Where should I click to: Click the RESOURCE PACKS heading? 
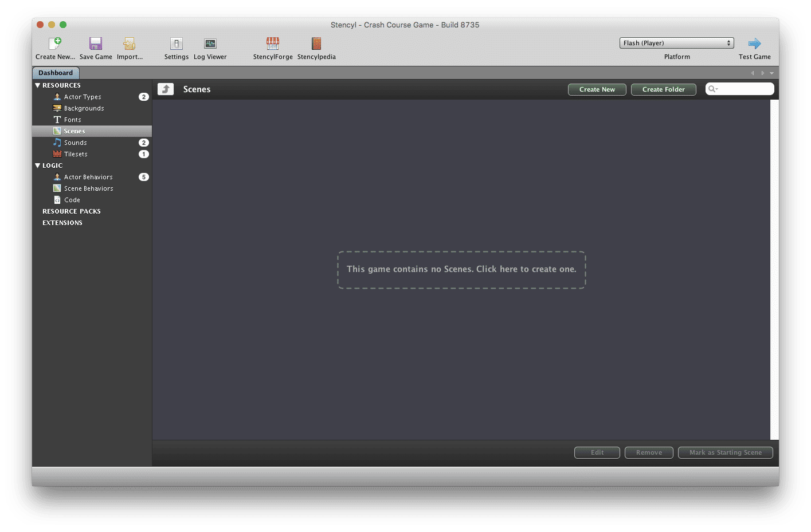[x=72, y=211]
